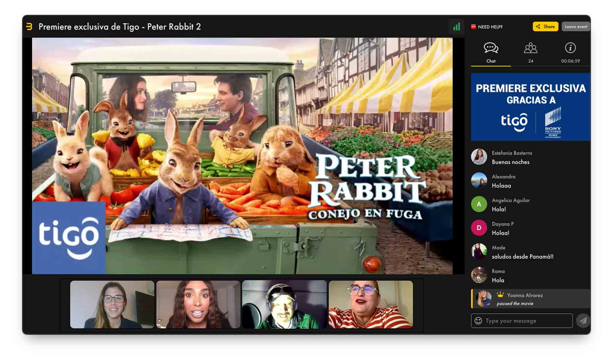Select the webcam thumbnail with striped shirt
Screen dimensions: 613x364
pos(371,304)
